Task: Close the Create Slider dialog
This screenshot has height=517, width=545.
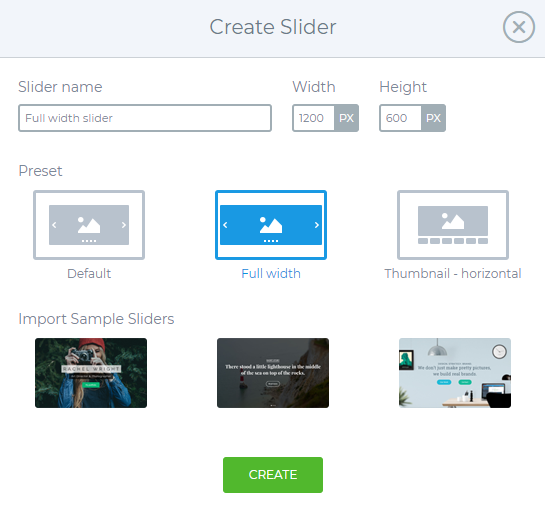Action: 518,27
